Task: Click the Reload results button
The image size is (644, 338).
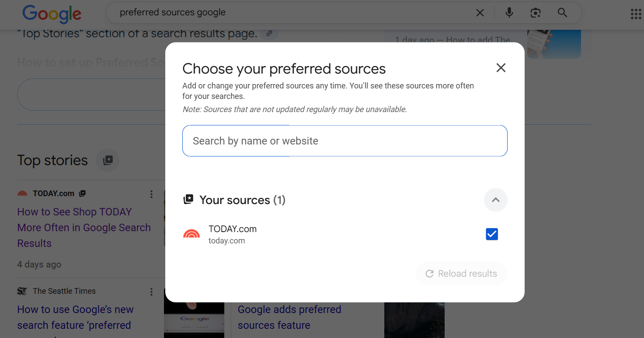Action: click(x=461, y=274)
